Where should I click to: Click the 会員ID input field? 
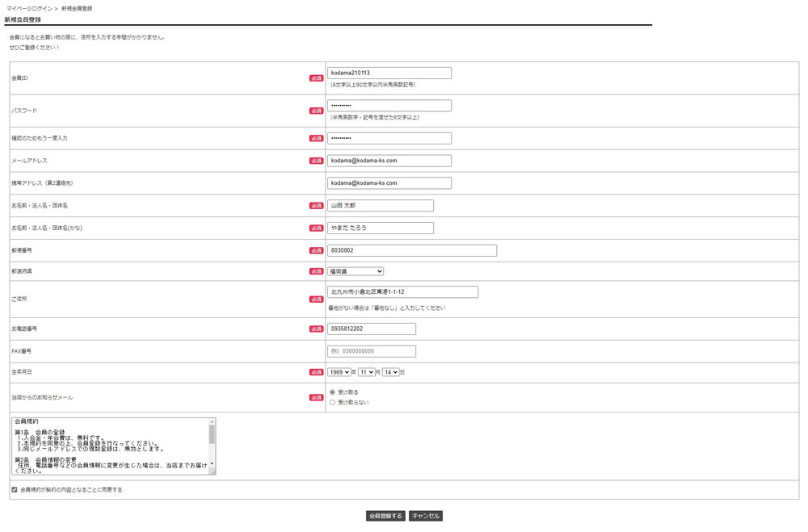389,73
